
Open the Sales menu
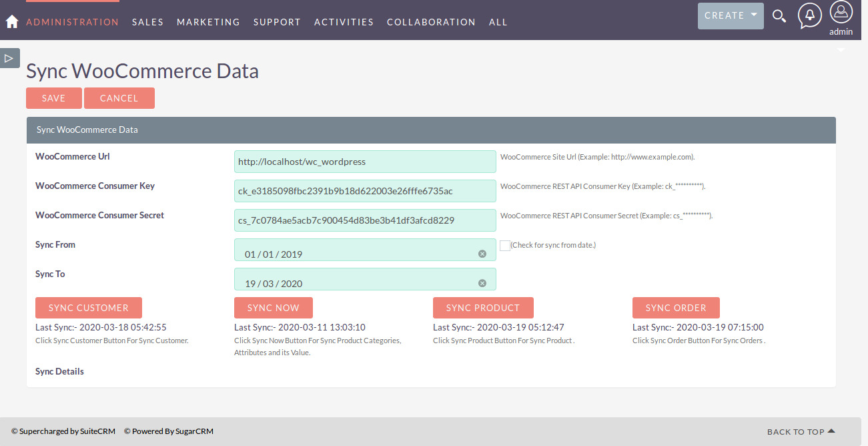coord(147,22)
